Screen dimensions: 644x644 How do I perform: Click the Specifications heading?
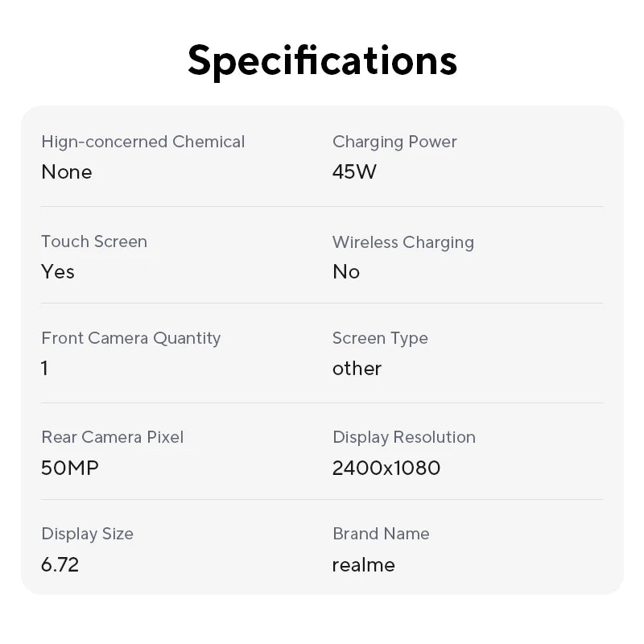pos(322,60)
